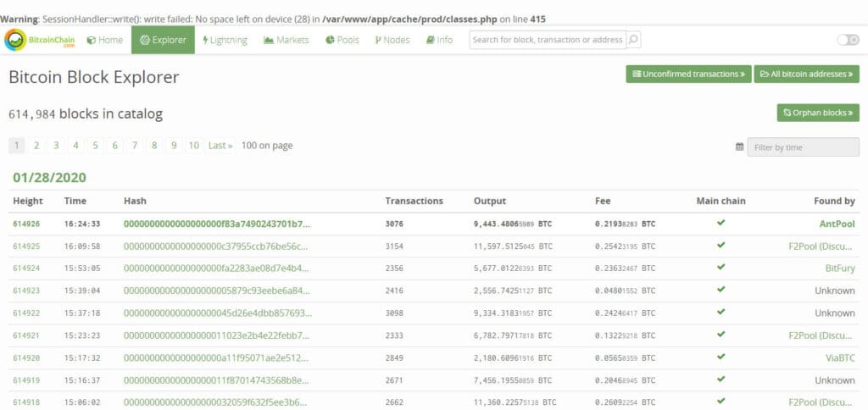Viewport: 868px width, 410px height.
Task: Open the Pools tab
Action: 342,40
